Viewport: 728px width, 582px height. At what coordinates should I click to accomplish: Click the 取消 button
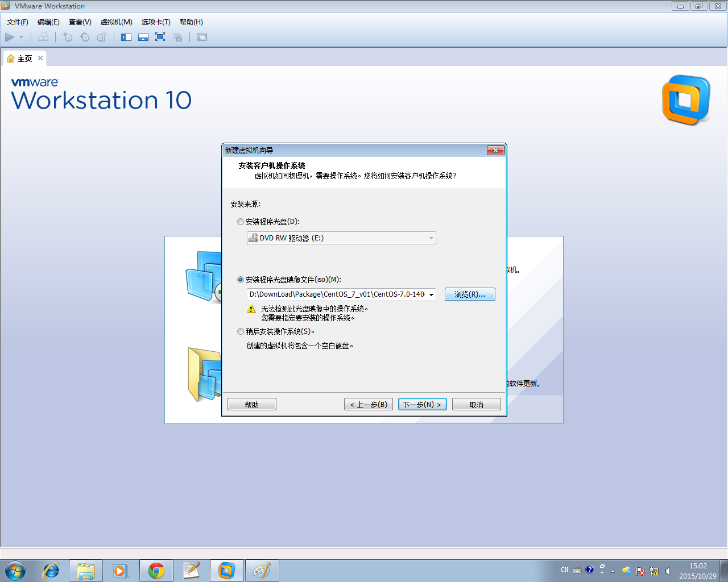coord(477,405)
